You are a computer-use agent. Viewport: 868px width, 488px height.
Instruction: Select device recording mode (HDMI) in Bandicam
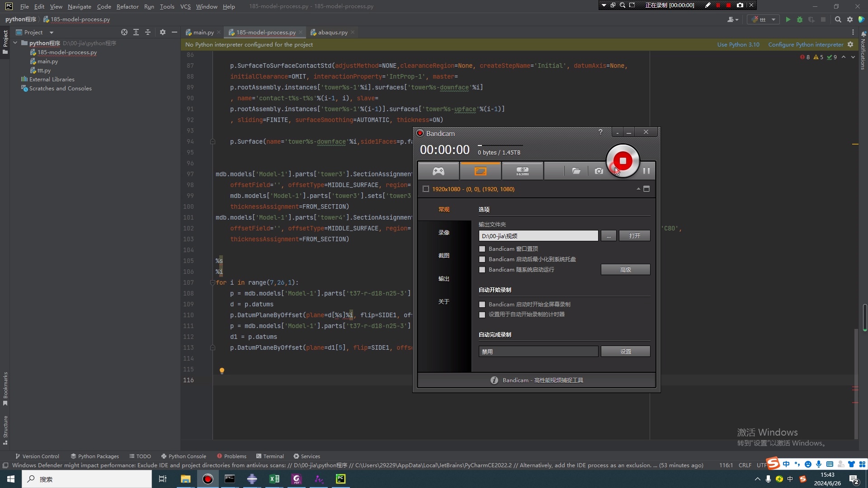pyautogui.click(x=522, y=170)
